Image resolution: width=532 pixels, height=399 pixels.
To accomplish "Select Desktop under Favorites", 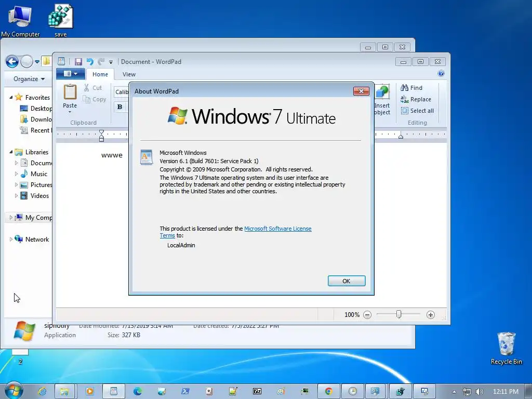I will tap(36, 109).
